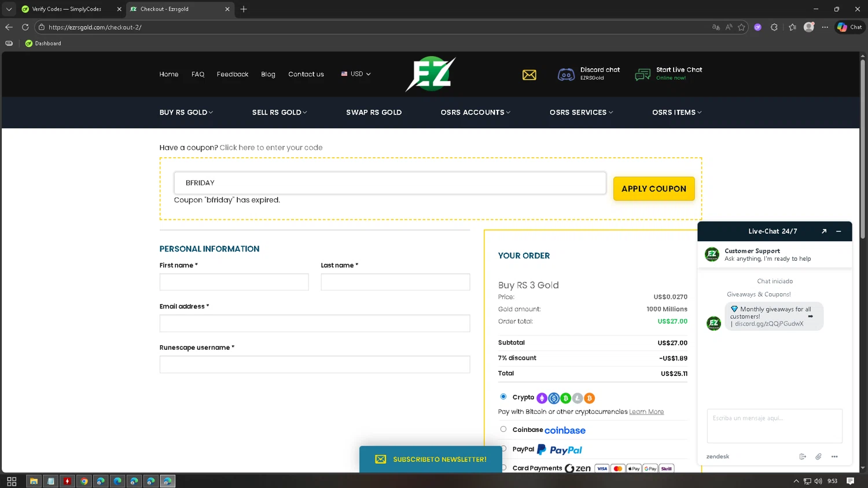Open the Contact us page
Image resolution: width=868 pixels, height=488 pixels.
(x=306, y=74)
